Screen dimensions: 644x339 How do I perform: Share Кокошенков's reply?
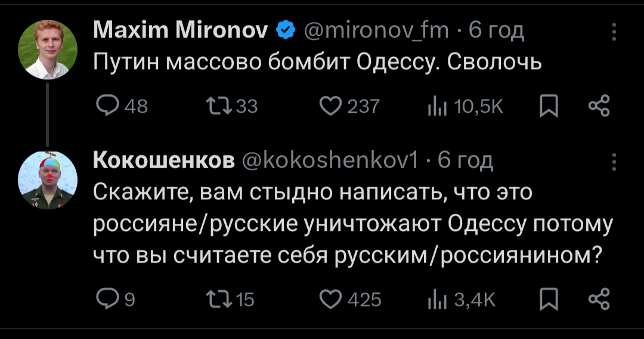tap(599, 298)
